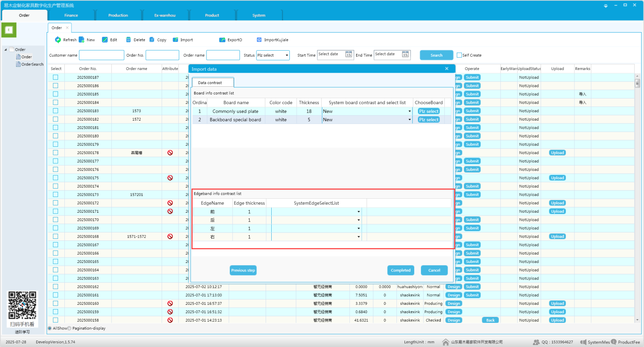
Task: Click the QQ contact icon
Action: [536, 342]
